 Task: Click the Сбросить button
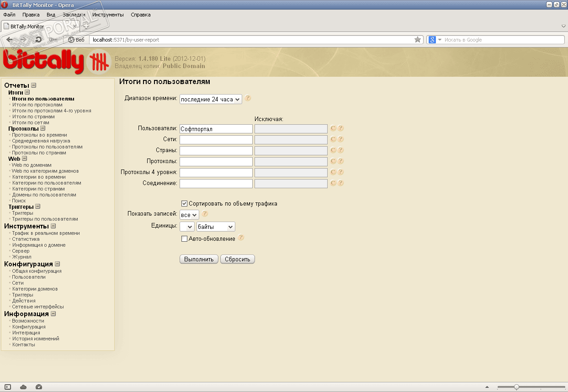point(238,259)
